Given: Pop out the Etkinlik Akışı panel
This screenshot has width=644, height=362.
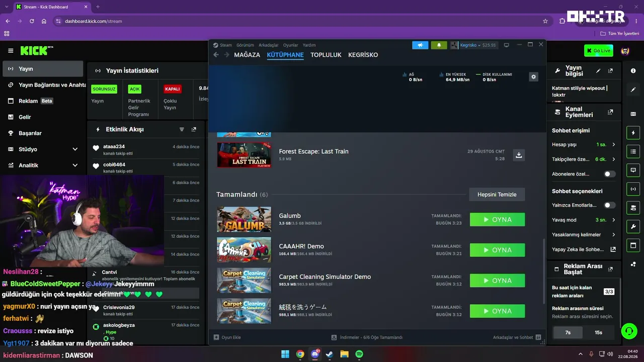Looking at the screenshot, I should click(194, 129).
